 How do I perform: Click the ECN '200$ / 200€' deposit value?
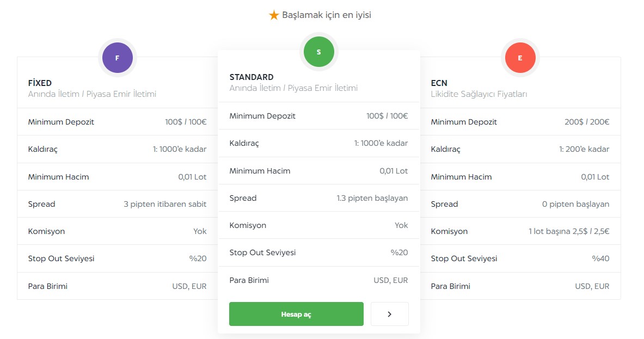coord(587,122)
